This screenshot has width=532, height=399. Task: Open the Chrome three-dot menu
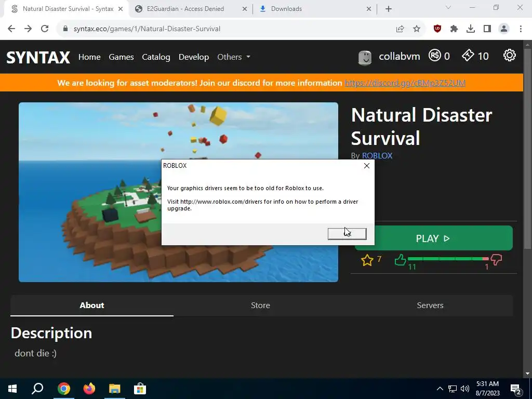[x=521, y=29]
